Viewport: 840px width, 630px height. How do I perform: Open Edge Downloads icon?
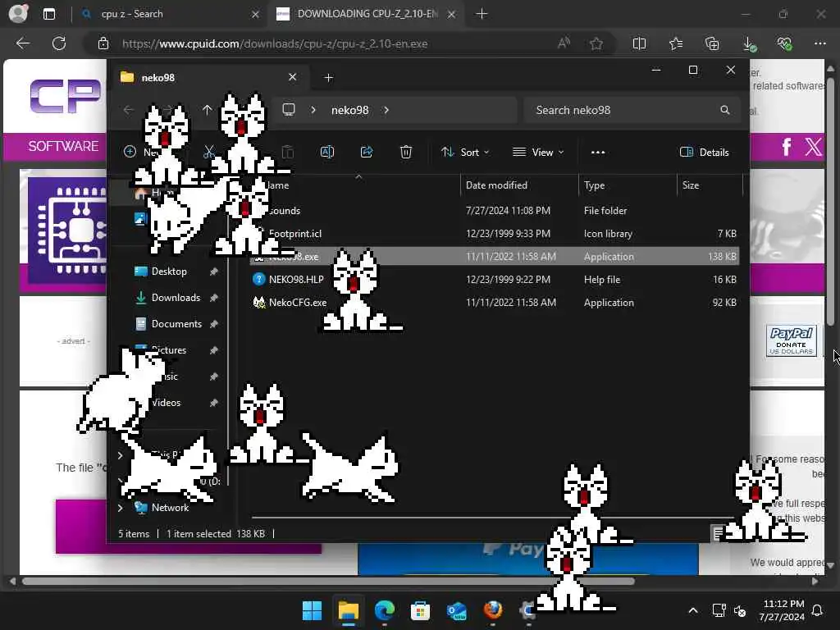coord(749,44)
